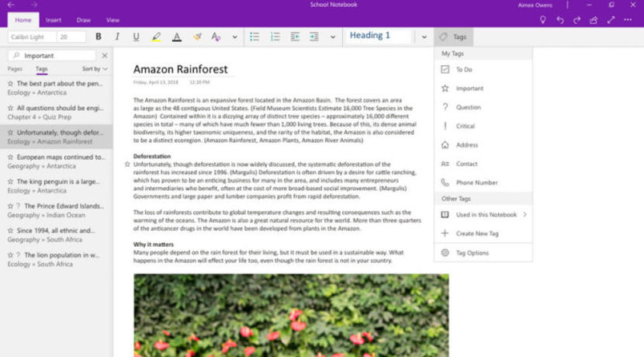Expand more font formatting options
The image size is (644, 357).
pyautogui.click(x=234, y=37)
